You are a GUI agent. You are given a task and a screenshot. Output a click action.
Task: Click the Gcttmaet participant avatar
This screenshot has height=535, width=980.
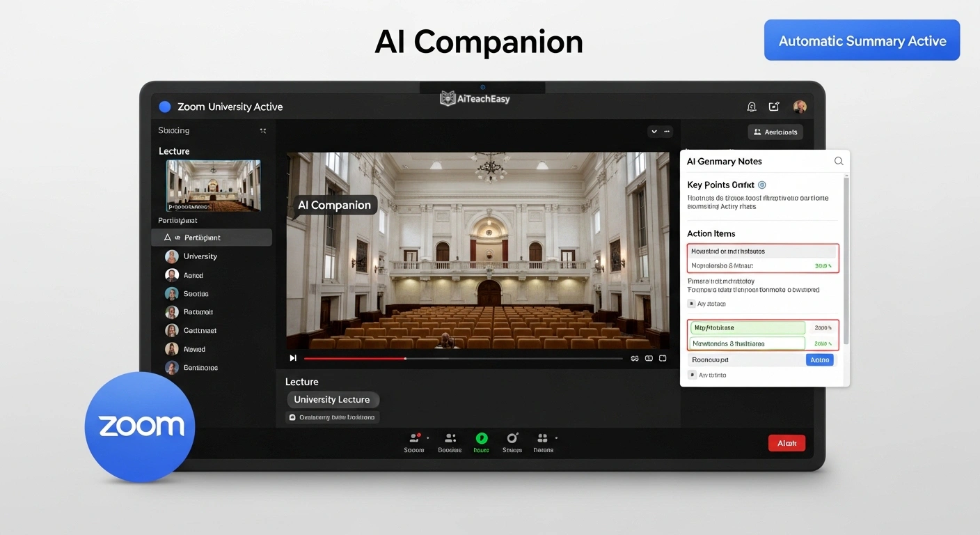point(172,331)
